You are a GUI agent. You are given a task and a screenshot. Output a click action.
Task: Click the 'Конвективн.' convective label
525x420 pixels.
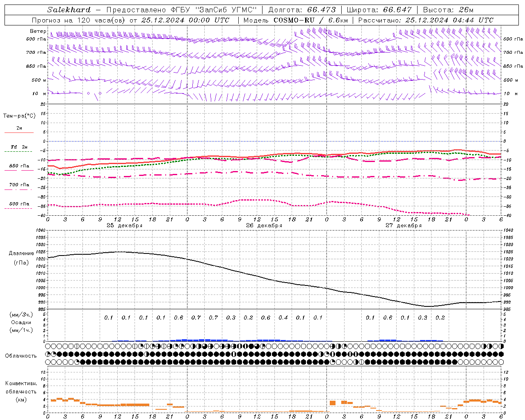(21, 383)
